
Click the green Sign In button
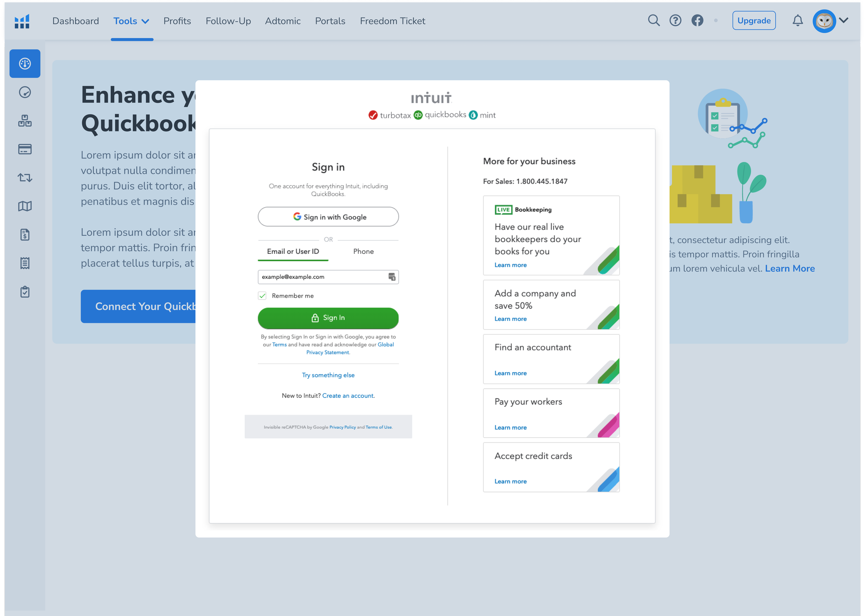point(328,318)
